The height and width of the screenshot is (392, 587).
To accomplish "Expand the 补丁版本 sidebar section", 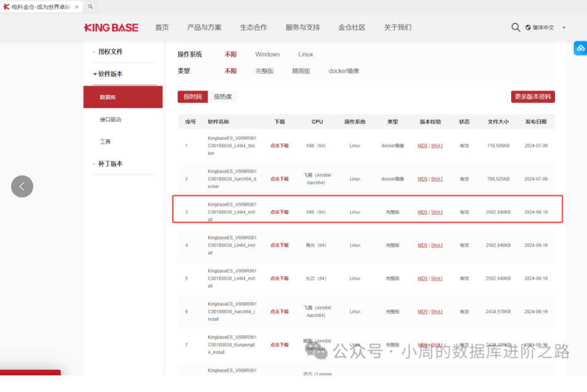I will click(x=110, y=164).
